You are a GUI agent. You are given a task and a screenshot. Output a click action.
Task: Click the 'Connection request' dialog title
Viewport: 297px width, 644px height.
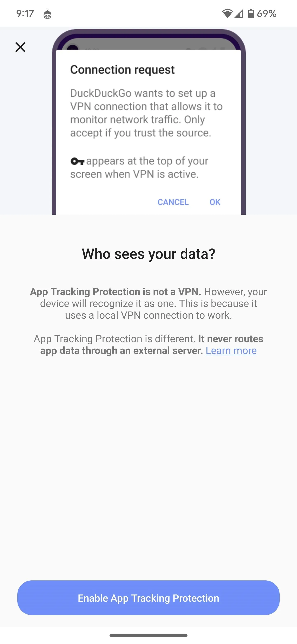(122, 70)
